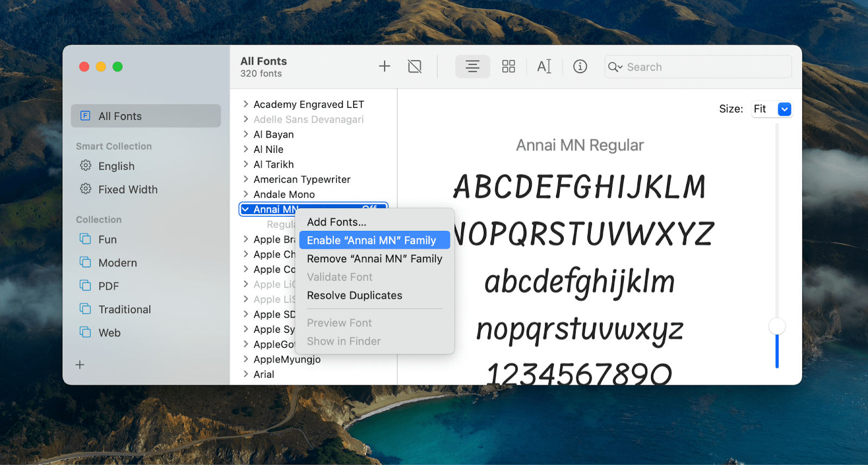Select Al Bayan font name
The height and width of the screenshot is (465, 868).
(x=273, y=134)
